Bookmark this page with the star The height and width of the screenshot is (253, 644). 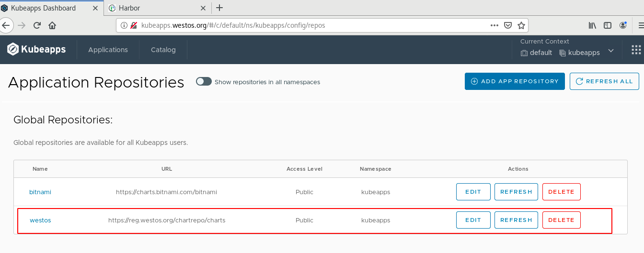point(521,25)
